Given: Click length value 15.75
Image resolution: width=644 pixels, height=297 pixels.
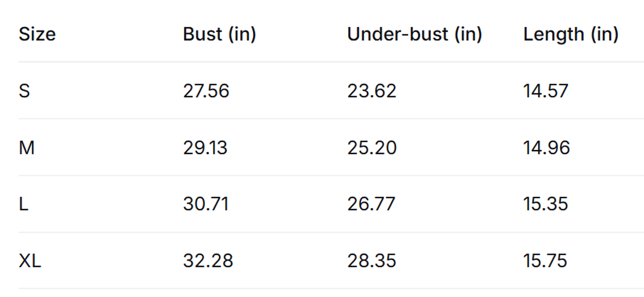Looking at the screenshot, I should coord(545,261).
